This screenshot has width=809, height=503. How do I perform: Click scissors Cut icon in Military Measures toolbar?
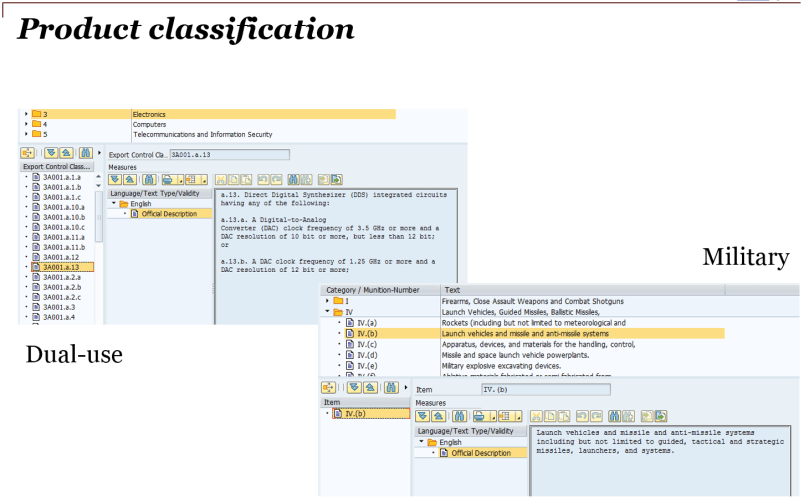[x=536, y=416]
